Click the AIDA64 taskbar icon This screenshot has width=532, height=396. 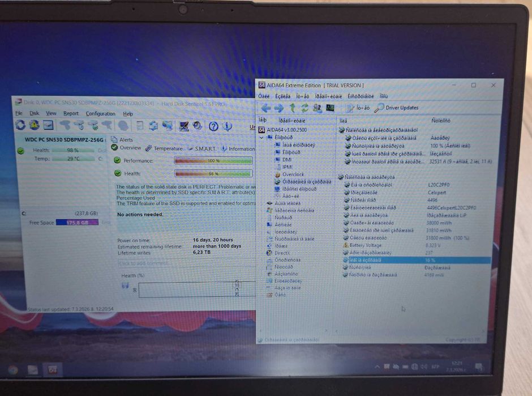(x=52, y=370)
